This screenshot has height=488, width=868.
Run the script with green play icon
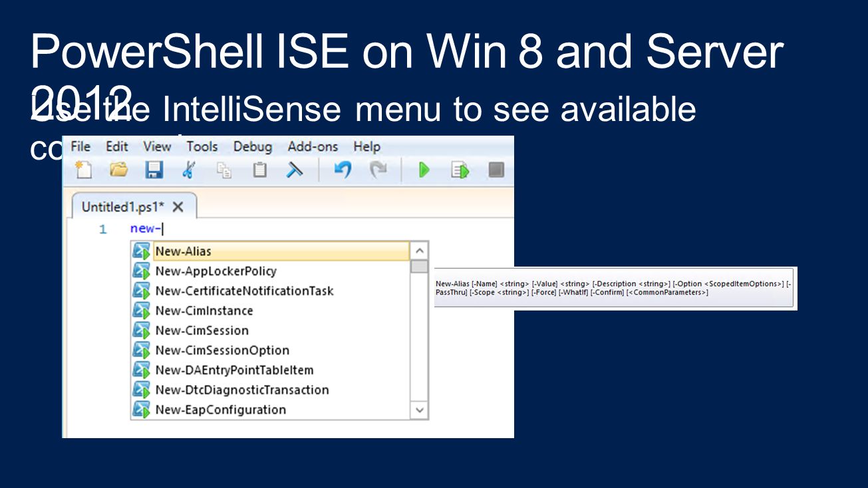coord(424,170)
